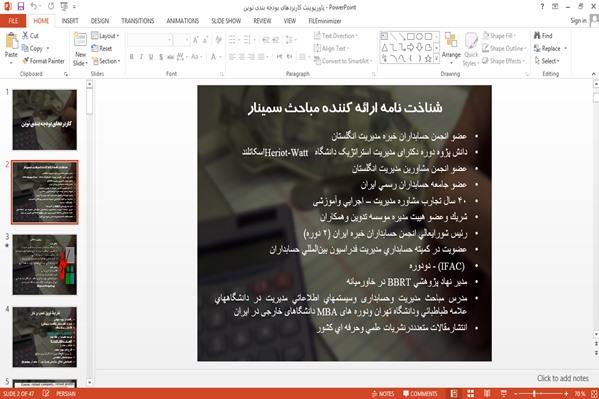Image resolution: width=599 pixels, height=399 pixels.
Task: Clear all formatting icon in Font group
Action: coord(219,40)
